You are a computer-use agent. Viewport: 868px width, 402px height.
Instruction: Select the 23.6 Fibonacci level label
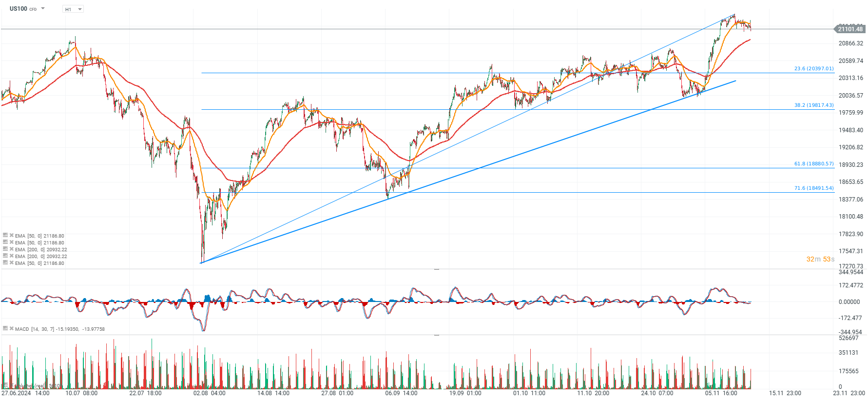813,69
